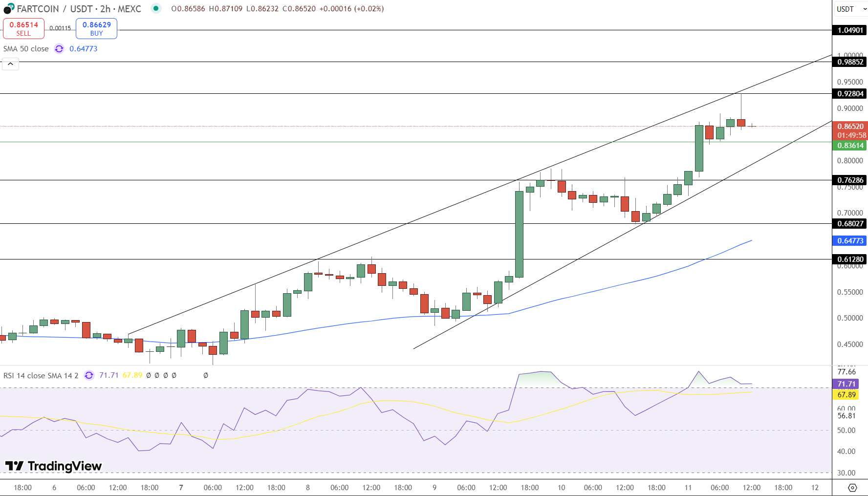Click the date 10 on time axis
868x496 pixels.
[x=562, y=488]
